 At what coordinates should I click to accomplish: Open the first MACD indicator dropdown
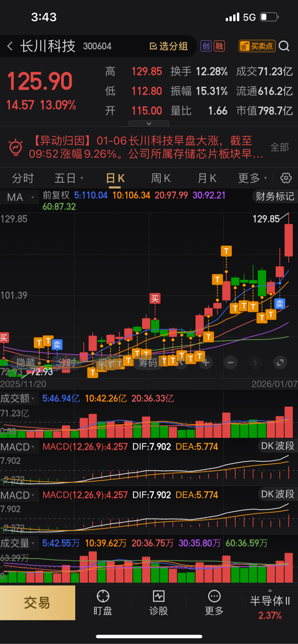17,447
